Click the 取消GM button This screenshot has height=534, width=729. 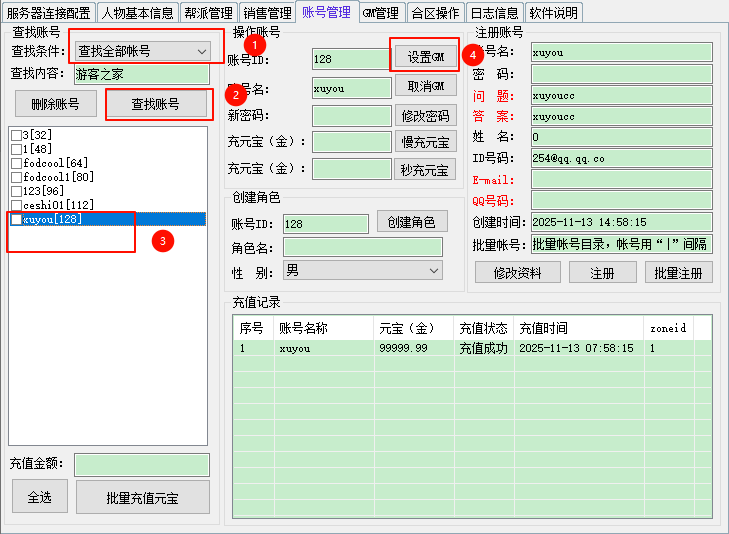pyautogui.click(x=425, y=87)
